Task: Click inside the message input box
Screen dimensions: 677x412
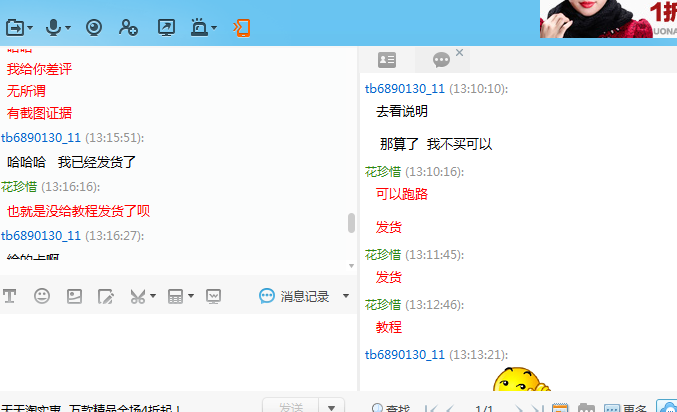Action: (x=178, y=352)
